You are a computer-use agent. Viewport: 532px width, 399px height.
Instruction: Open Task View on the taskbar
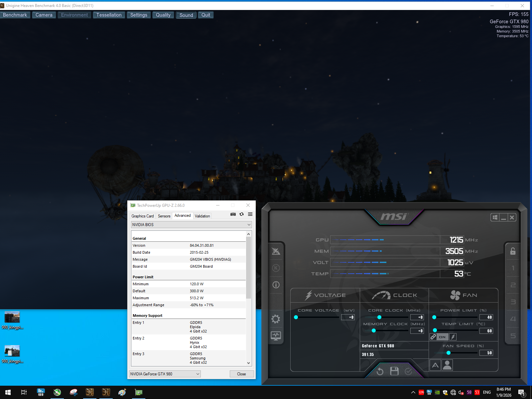coord(24,392)
